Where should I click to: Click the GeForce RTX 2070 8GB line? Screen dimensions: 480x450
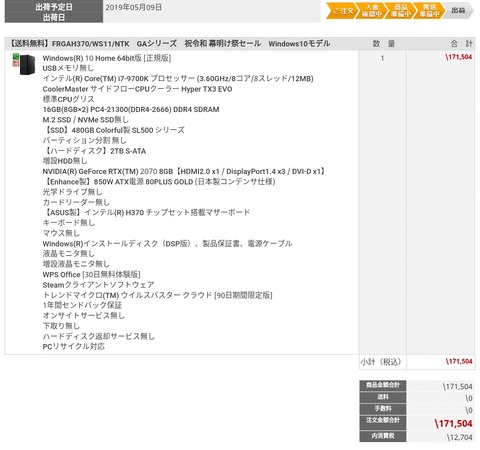[x=184, y=171]
